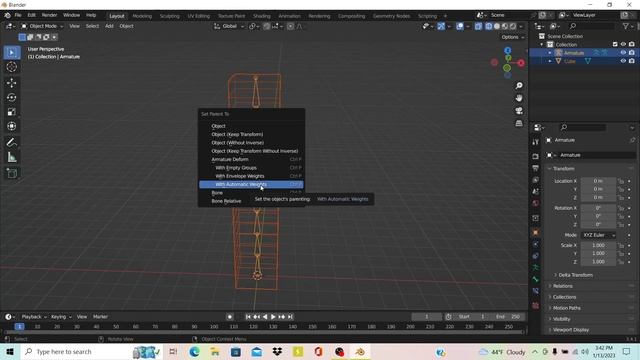
Task: Open the Object properties tab (orange square)
Action: [x=536, y=233]
